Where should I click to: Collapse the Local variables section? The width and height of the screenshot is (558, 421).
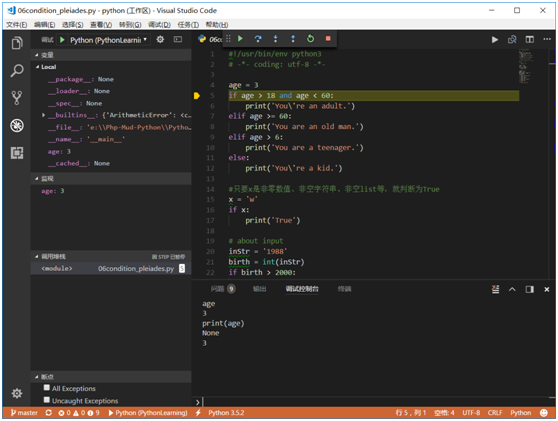click(37, 67)
